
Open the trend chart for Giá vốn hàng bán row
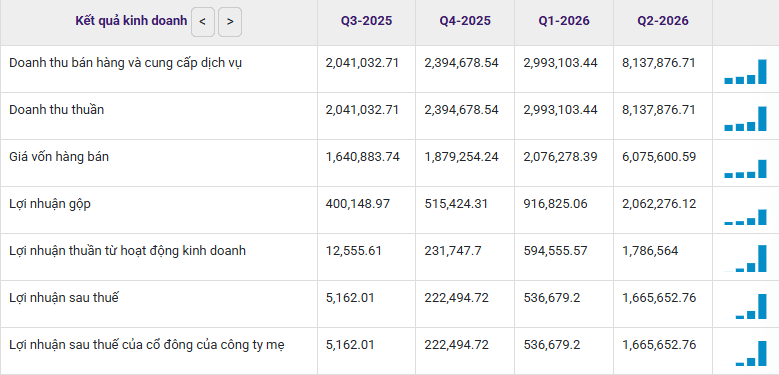[745, 168]
